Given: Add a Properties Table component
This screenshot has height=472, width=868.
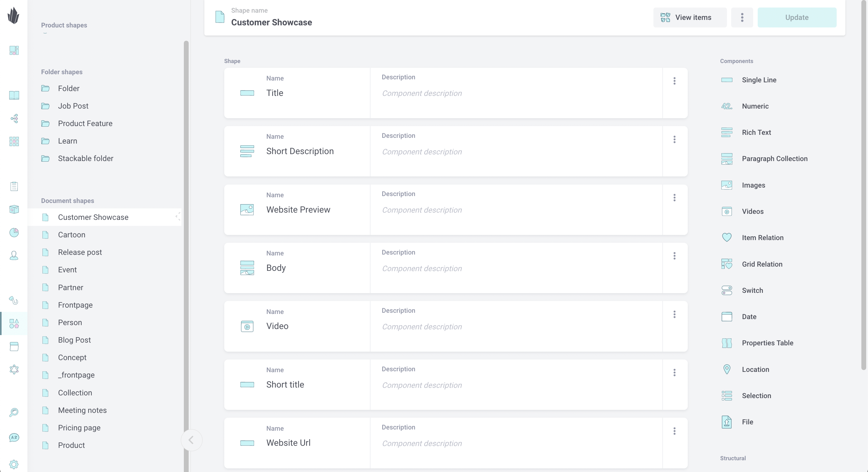Looking at the screenshot, I should [x=757, y=343].
